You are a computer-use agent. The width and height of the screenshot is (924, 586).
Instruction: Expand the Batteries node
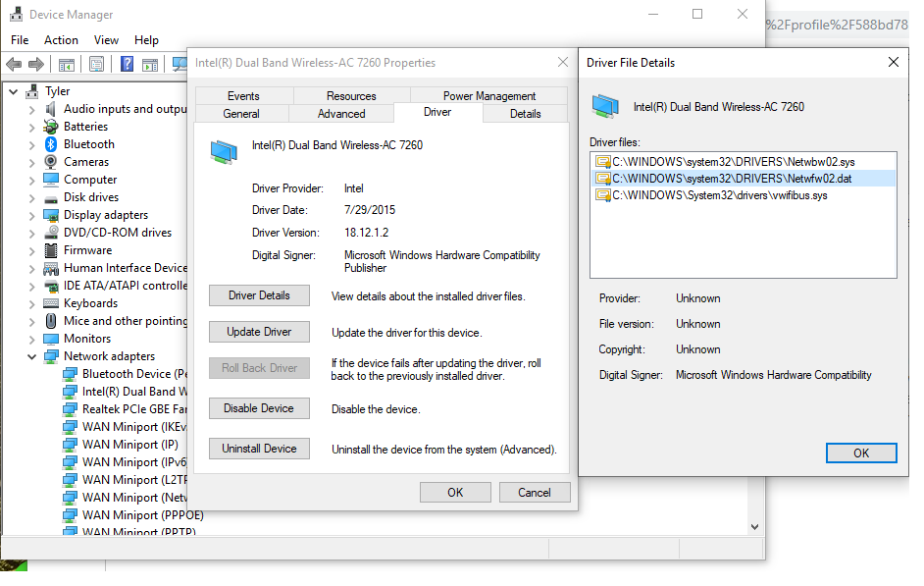tap(32, 128)
